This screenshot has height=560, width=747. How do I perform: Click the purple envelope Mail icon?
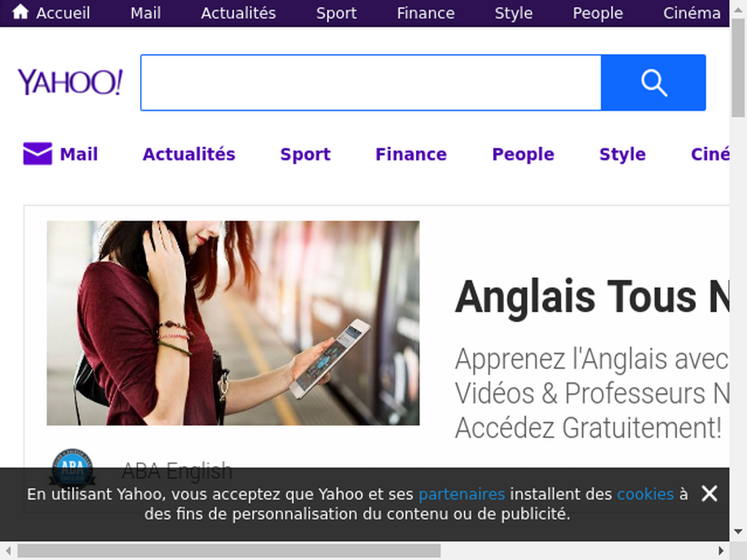click(38, 153)
